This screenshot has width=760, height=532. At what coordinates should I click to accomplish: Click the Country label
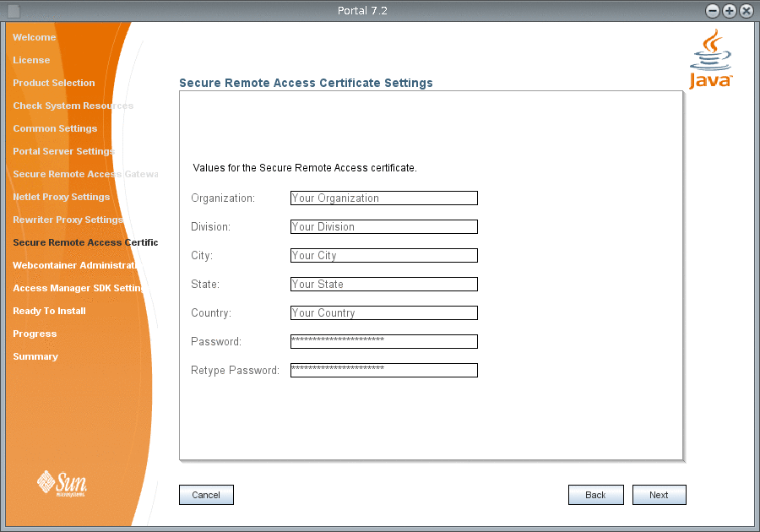tap(211, 313)
